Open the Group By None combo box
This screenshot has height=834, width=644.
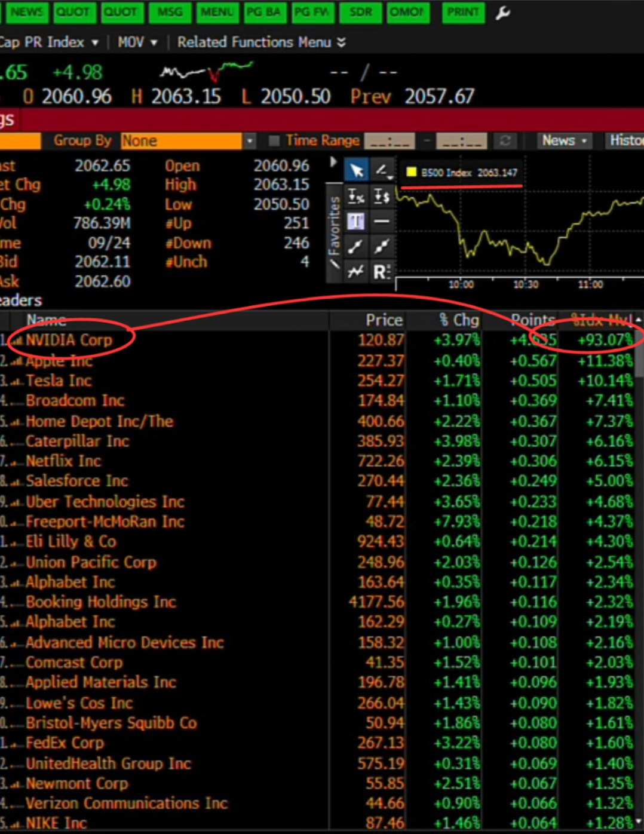pos(188,141)
